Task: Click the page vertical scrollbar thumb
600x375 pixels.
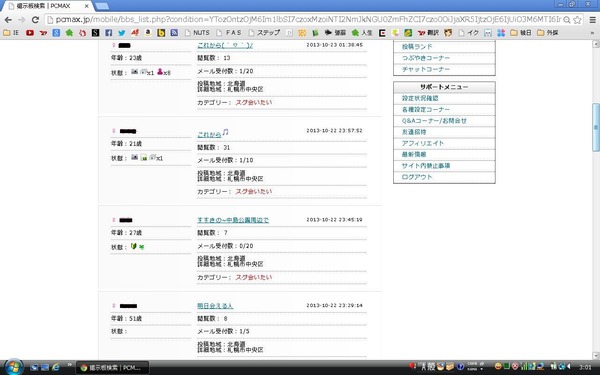Action: point(596,127)
